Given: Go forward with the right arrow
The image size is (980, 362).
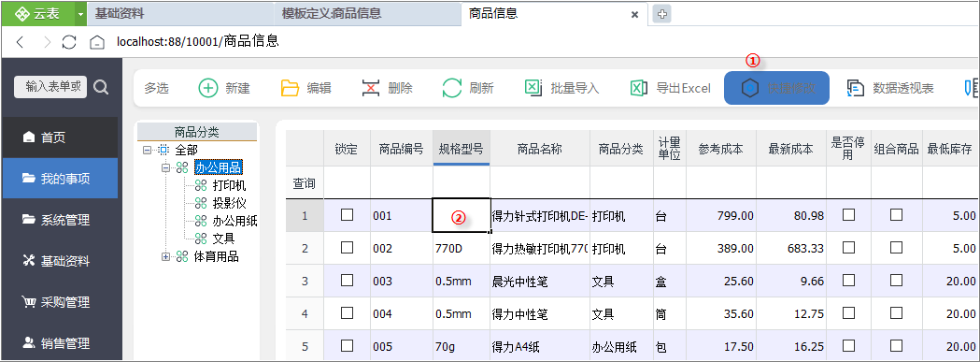Looking at the screenshot, I should [47, 42].
